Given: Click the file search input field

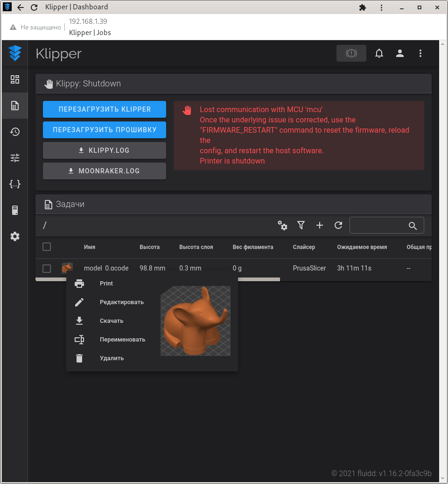Looking at the screenshot, I should coord(379,225).
